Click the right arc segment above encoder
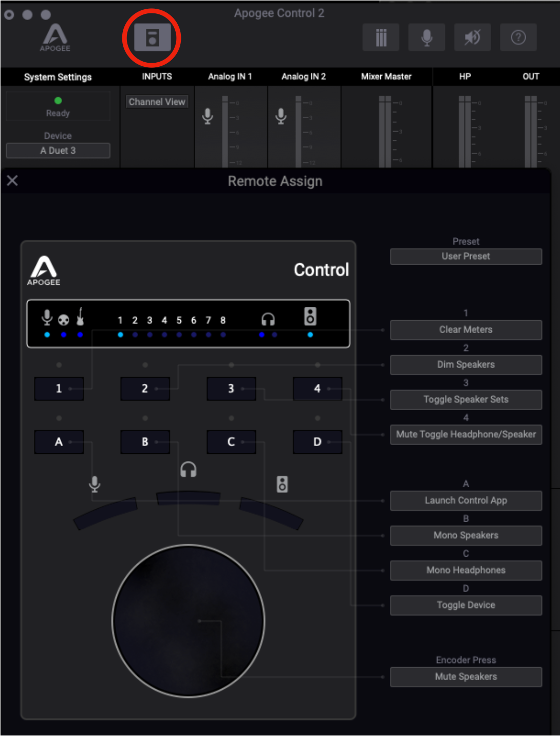The height and width of the screenshot is (736, 560). pos(271,513)
